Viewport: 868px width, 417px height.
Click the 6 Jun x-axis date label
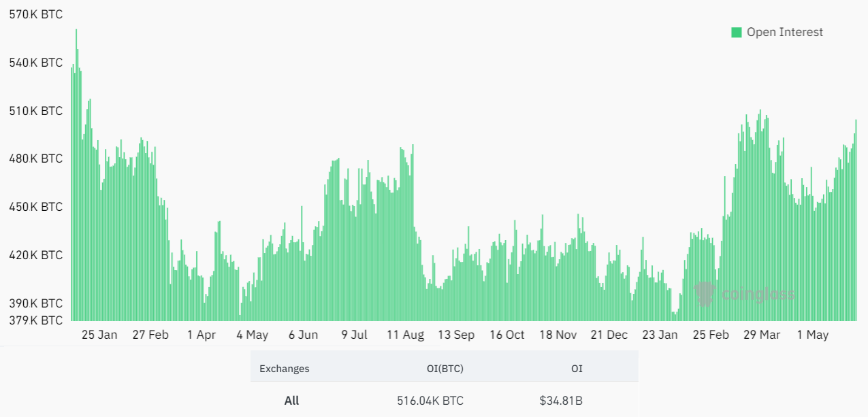[303, 335]
